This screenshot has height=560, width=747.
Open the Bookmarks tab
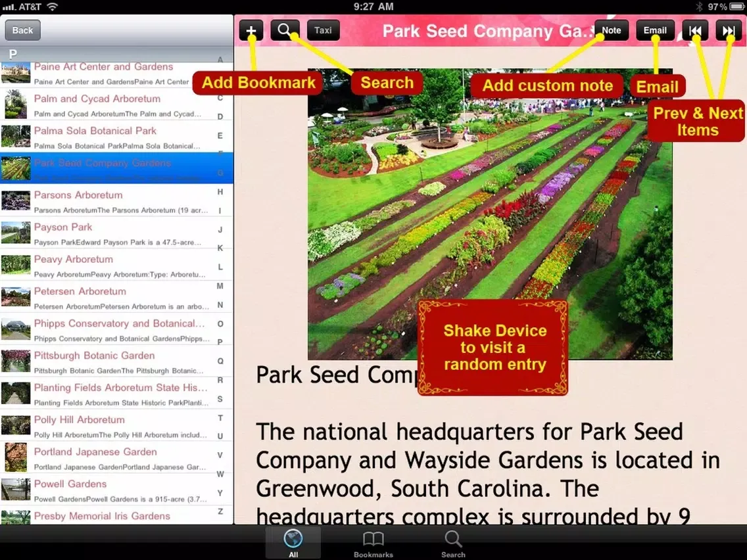373,543
